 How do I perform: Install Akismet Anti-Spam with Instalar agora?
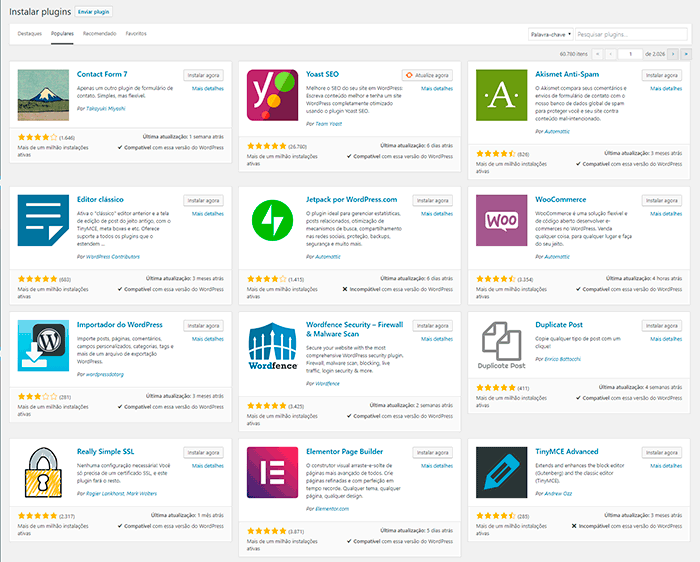(x=662, y=75)
